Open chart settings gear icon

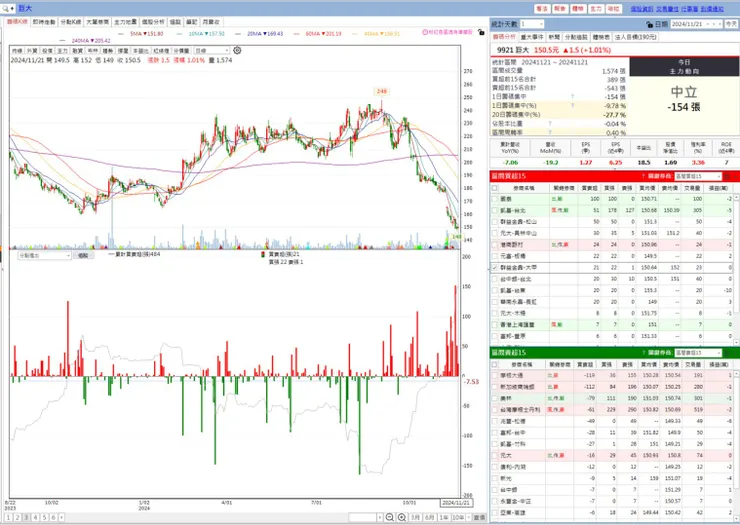point(237,50)
